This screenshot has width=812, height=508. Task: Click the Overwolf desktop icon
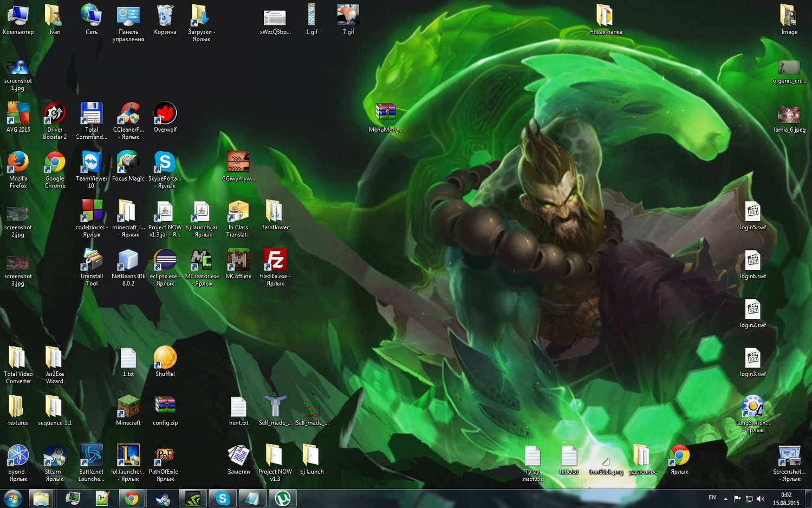tap(165, 114)
